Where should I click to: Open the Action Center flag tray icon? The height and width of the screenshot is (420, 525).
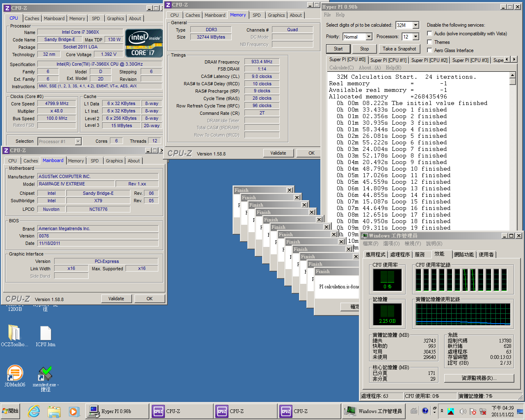pos(472,411)
